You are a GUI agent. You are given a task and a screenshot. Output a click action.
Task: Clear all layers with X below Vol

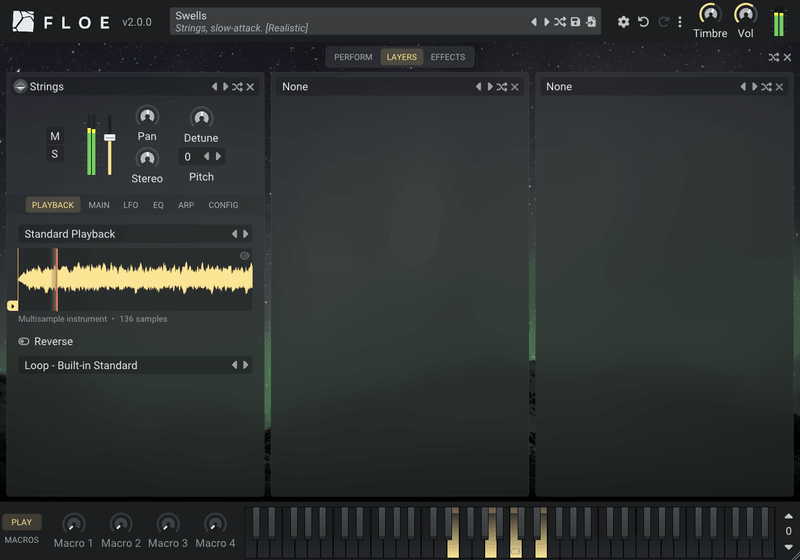pyautogui.click(x=787, y=58)
